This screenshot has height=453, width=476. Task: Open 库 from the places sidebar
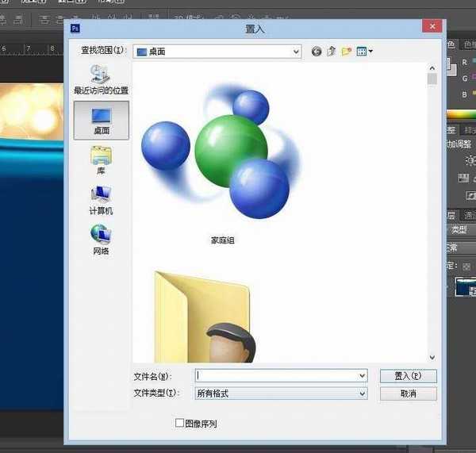tap(101, 161)
